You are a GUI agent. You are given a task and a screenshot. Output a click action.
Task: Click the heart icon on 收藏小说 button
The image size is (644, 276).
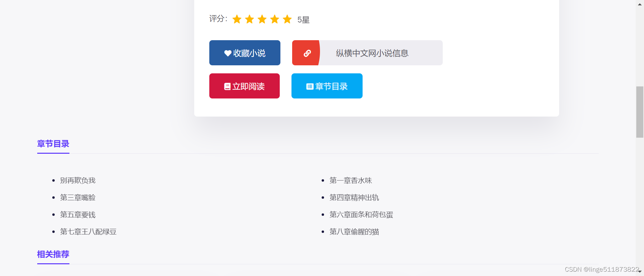click(x=227, y=53)
